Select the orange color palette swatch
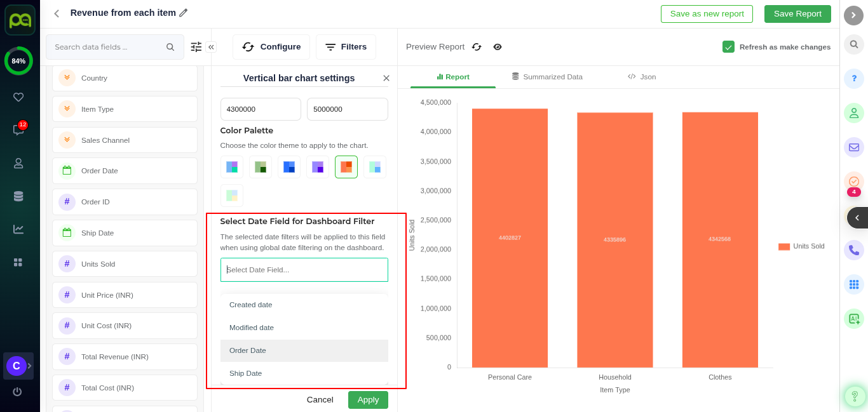868x412 pixels. (346, 167)
